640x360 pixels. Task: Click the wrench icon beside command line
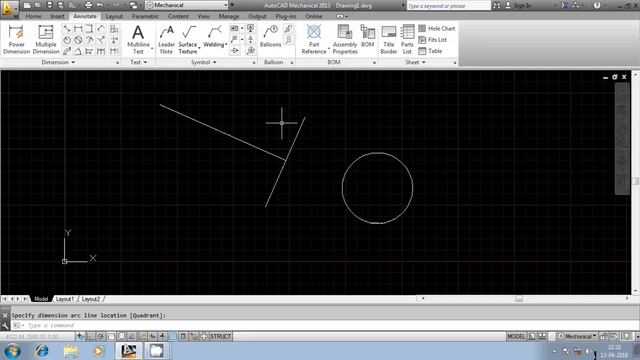[5, 325]
